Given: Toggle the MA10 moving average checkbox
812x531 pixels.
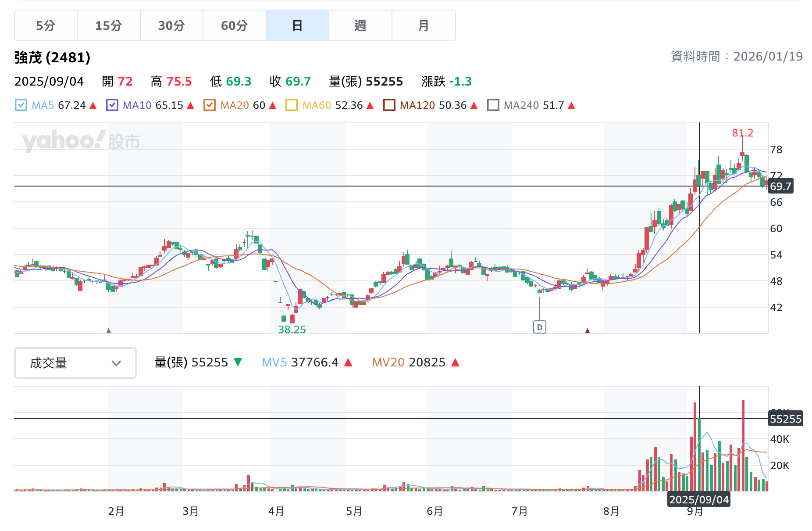Looking at the screenshot, I should pos(112,105).
